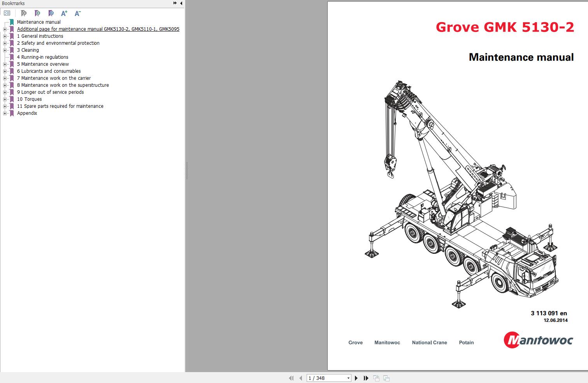Viewport: 588px width, 383px height.
Task: Click the teal bookmark icon beside Maintenance manual
Action: pos(12,22)
